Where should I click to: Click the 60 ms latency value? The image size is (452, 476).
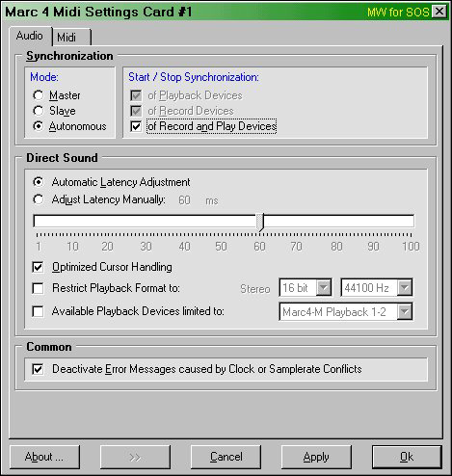click(x=184, y=200)
